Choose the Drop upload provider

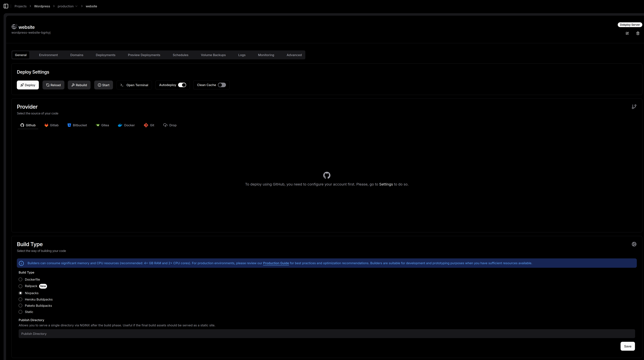click(170, 125)
